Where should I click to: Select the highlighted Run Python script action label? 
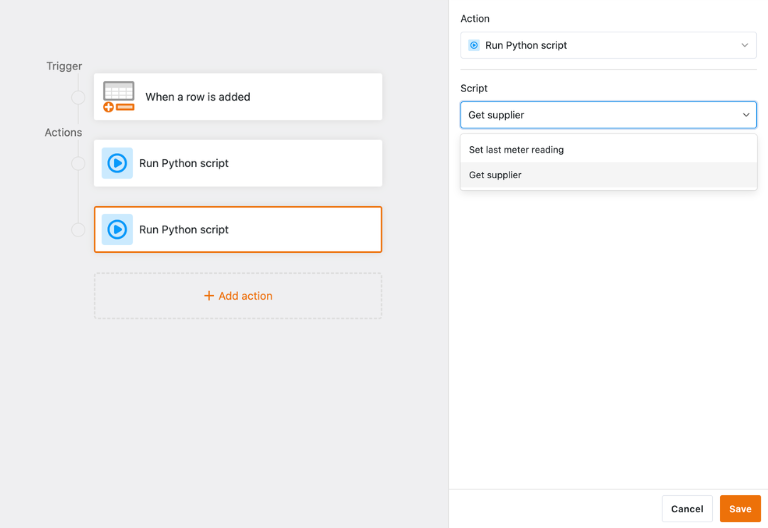tap(184, 229)
